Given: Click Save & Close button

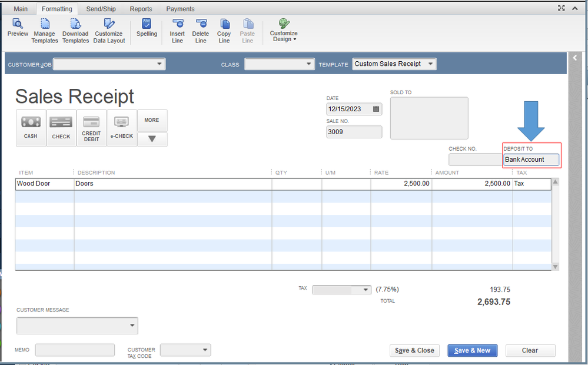Looking at the screenshot, I should pos(414,350).
